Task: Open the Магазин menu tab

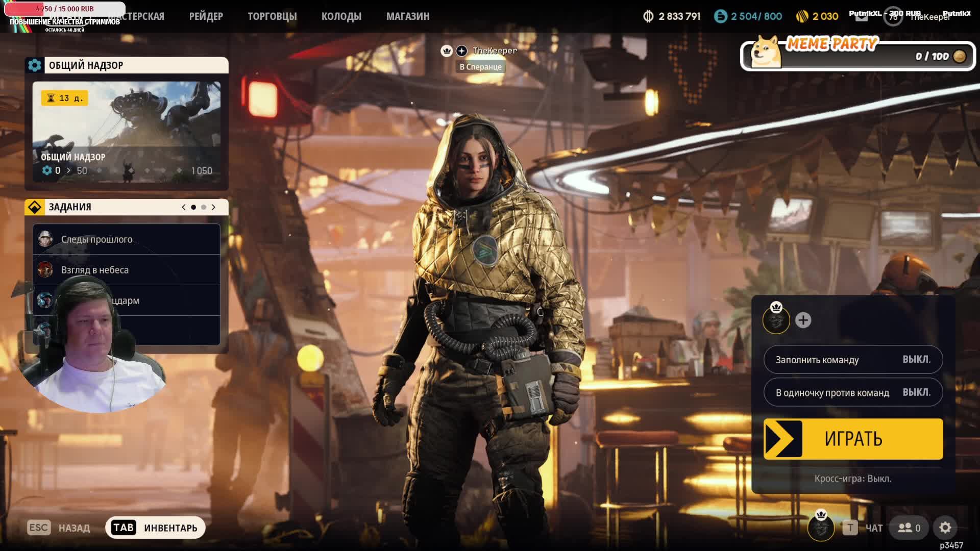Action: coord(407,16)
